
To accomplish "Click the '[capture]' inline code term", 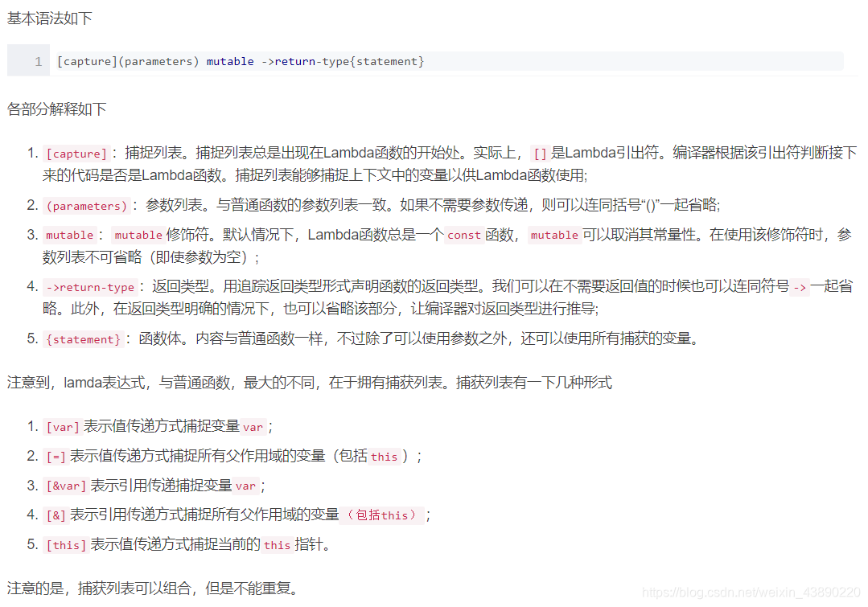I will (76, 154).
